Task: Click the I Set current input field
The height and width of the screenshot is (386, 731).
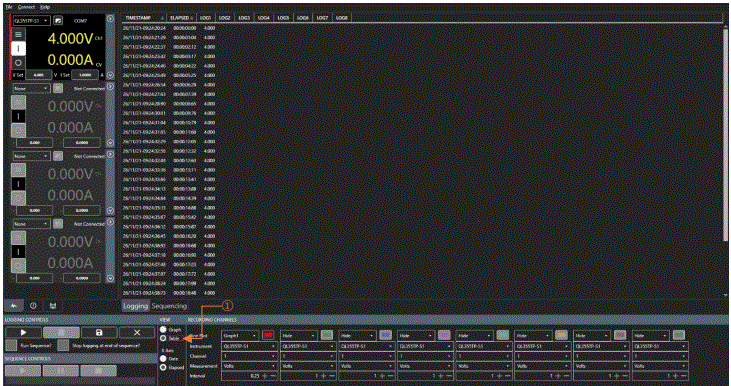Action: coord(85,75)
